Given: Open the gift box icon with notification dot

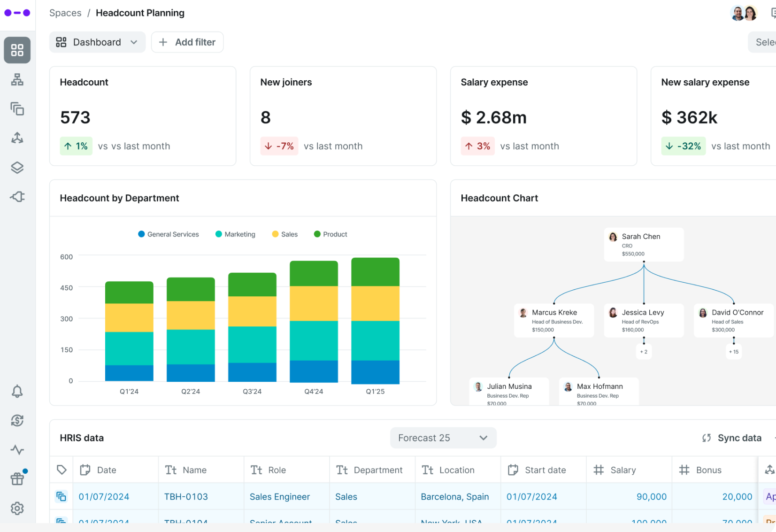Looking at the screenshot, I should pos(17,478).
